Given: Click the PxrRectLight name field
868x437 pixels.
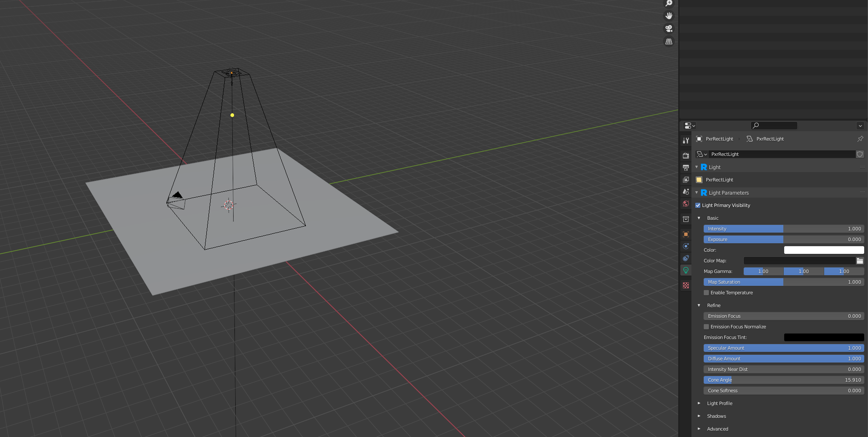Looking at the screenshot, I should 783,154.
